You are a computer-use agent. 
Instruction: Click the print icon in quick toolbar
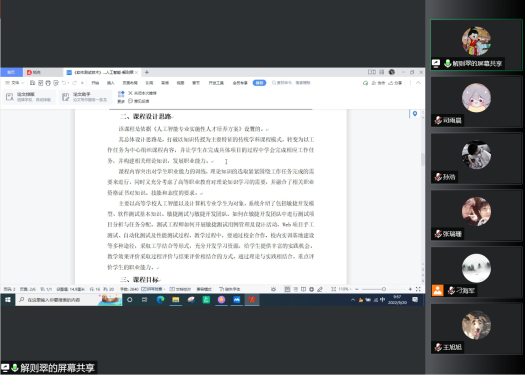(48, 83)
